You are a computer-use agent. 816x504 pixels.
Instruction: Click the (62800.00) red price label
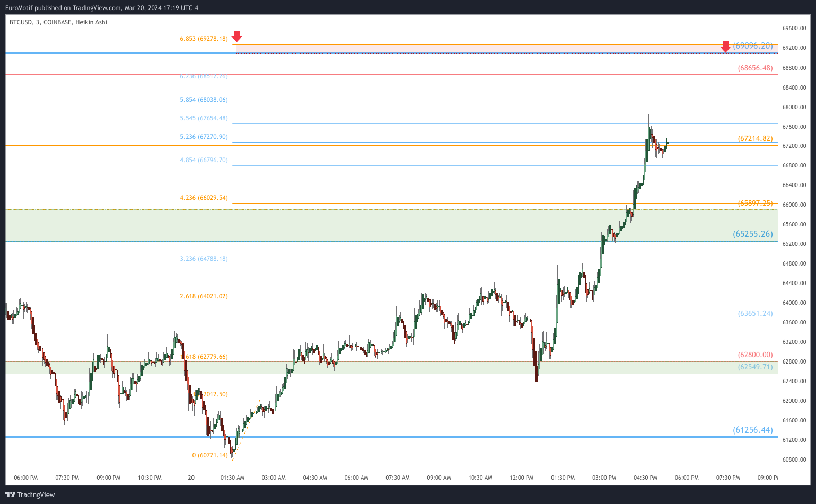tap(755, 355)
